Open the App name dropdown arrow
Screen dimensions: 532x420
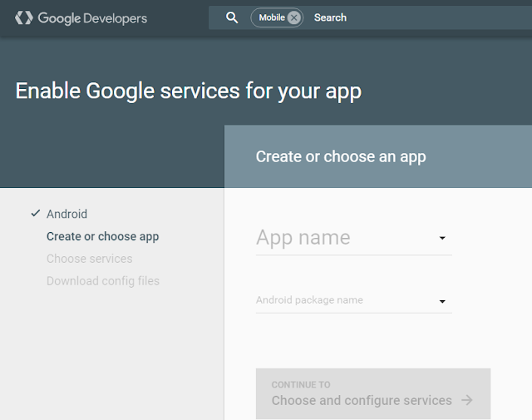(442, 238)
